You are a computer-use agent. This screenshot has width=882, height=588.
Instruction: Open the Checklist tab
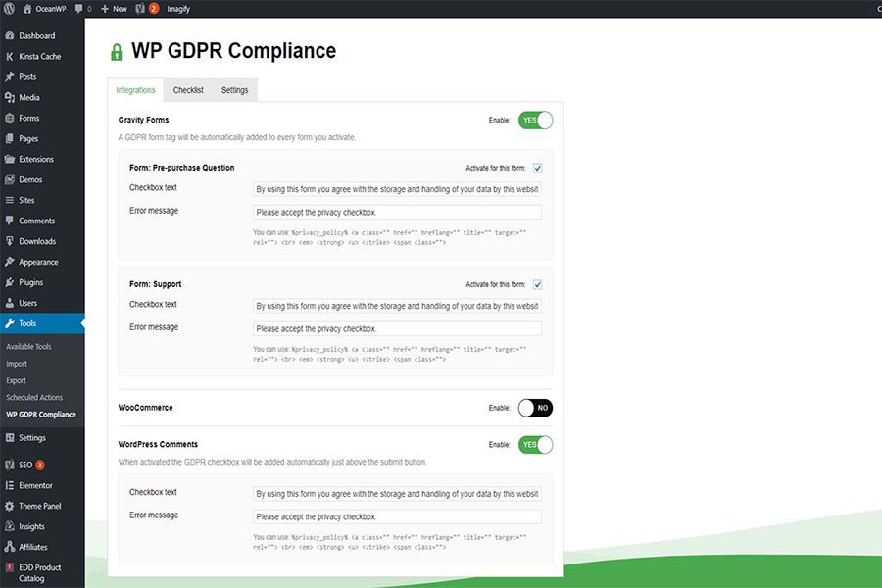click(x=188, y=90)
